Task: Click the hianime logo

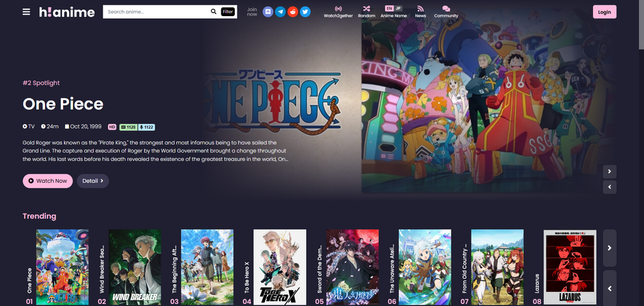Action: (67, 12)
